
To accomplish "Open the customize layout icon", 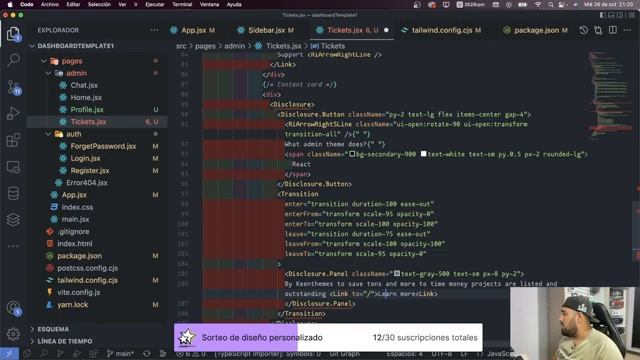I will click(x=631, y=15).
